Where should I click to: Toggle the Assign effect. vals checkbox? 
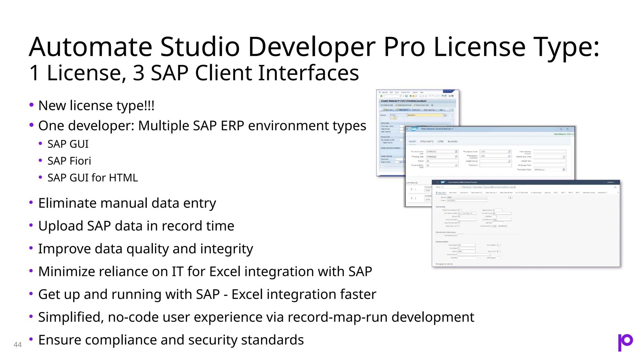tap(459, 226)
